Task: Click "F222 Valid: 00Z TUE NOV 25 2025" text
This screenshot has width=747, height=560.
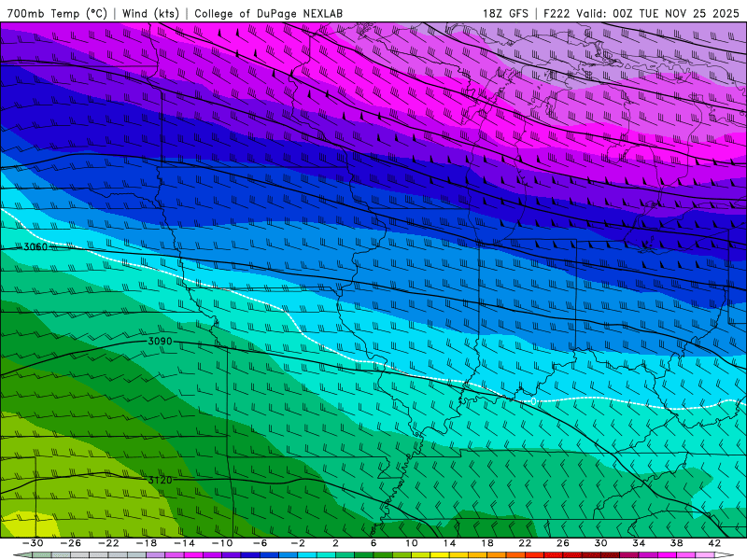Action: [641, 13]
